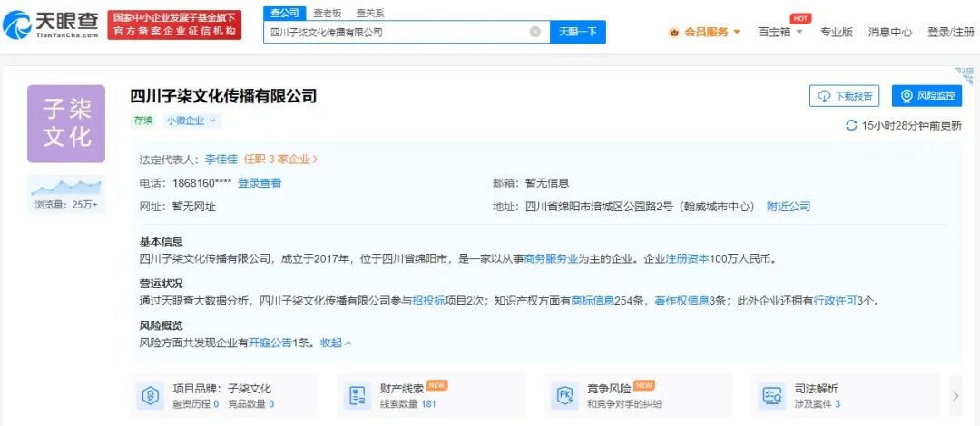Click into the company search input field

coord(399,32)
